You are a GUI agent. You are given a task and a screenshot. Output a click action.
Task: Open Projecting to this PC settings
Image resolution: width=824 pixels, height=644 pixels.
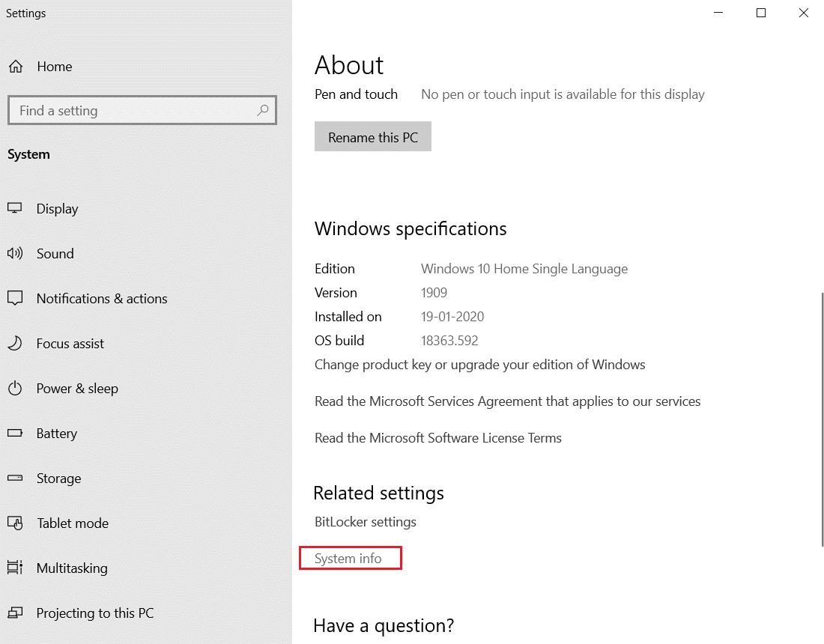(16, 613)
